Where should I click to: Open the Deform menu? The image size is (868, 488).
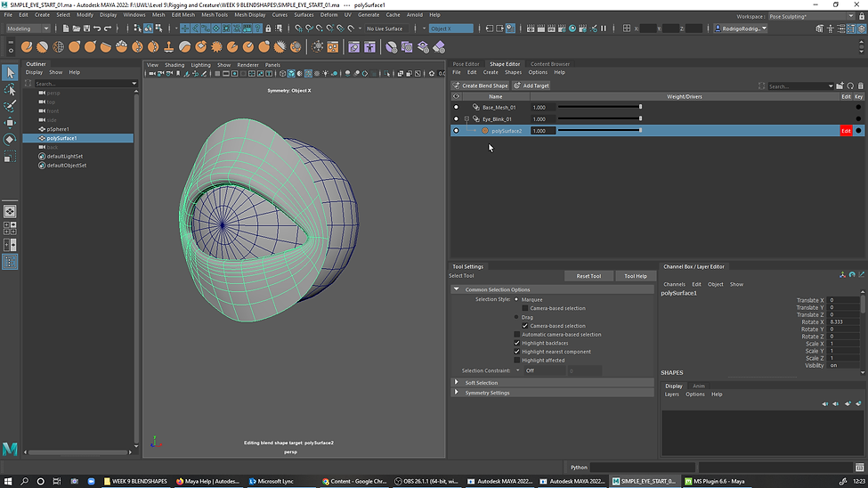pos(329,15)
